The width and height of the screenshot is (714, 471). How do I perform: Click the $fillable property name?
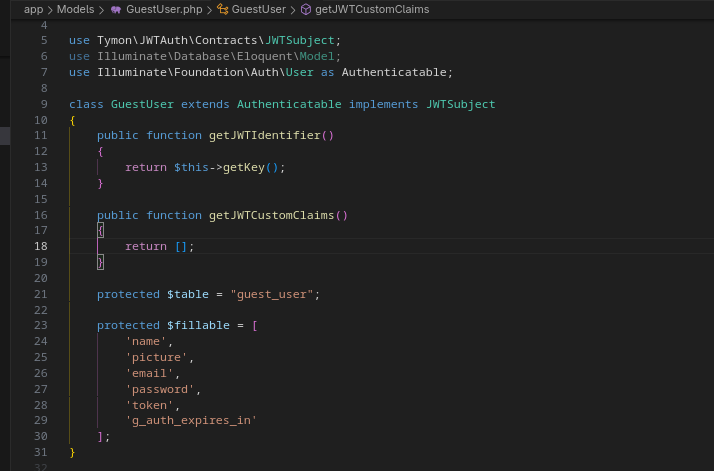pyautogui.click(x=198, y=325)
